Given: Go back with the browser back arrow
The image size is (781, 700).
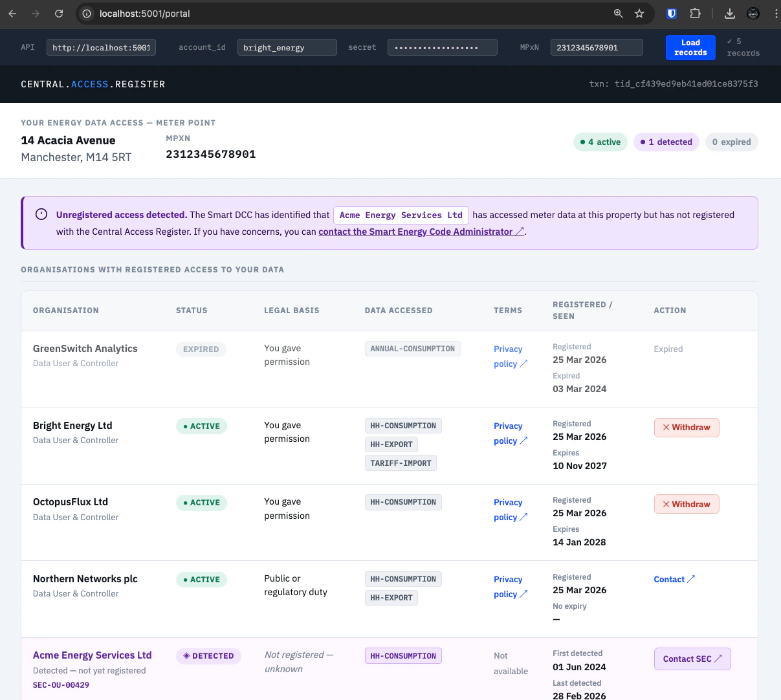Looking at the screenshot, I should [x=12, y=14].
